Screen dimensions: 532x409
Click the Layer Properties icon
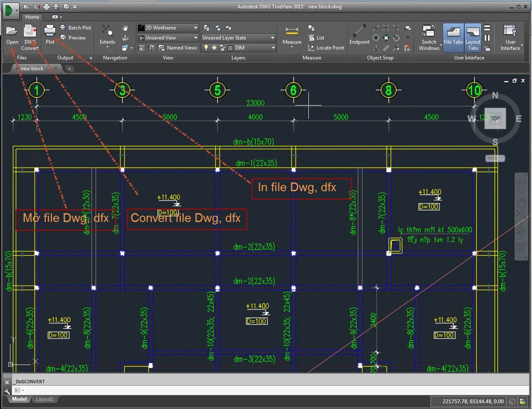(x=207, y=28)
